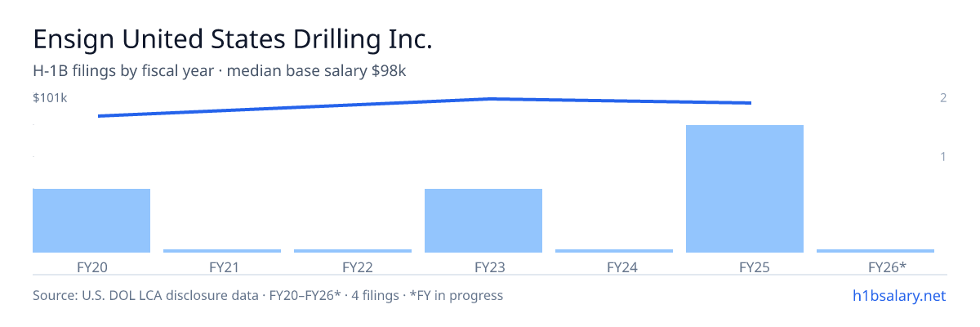Click the $101k salary axis label

[x=50, y=98]
